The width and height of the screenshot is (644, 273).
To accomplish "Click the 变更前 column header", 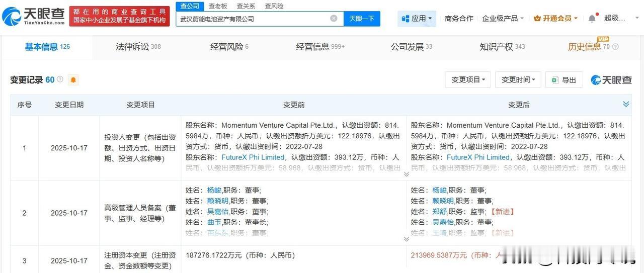I will coord(294,105).
